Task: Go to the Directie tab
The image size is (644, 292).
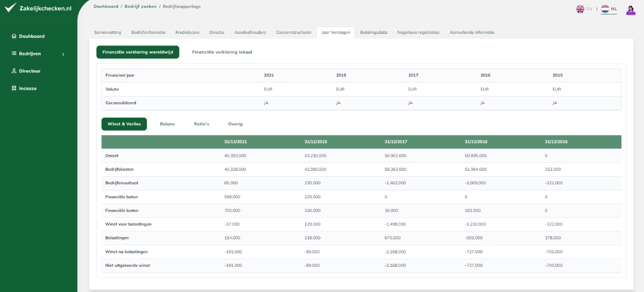Action: click(x=217, y=32)
